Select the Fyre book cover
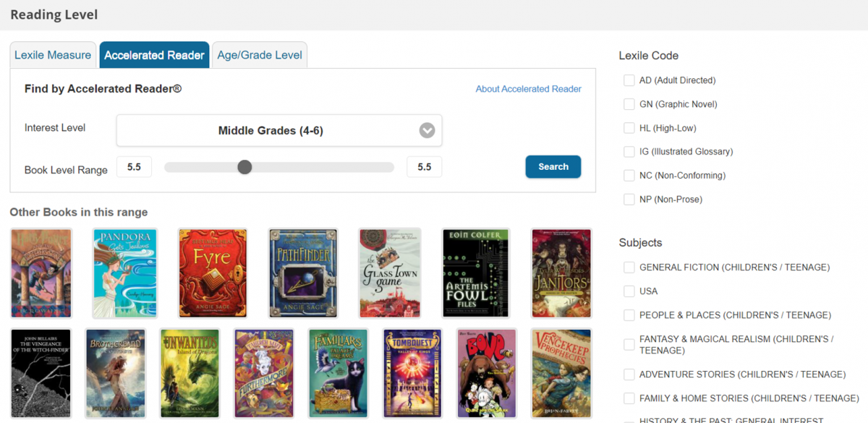The height and width of the screenshot is (423, 868). click(x=213, y=273)
